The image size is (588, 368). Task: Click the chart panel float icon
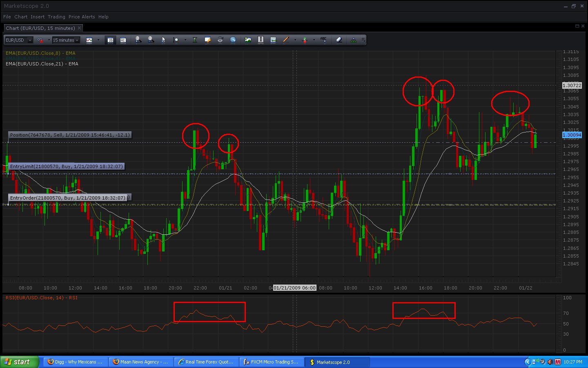[577, 26]
